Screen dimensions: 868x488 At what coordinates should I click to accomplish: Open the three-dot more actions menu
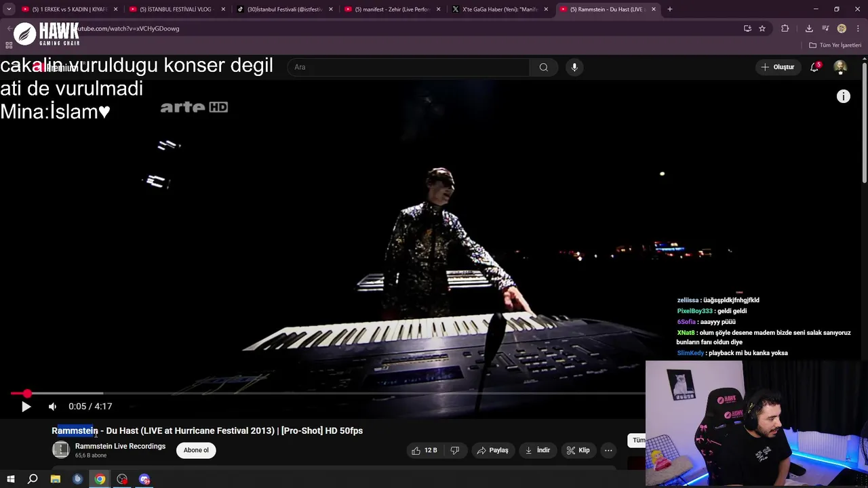[x=608, y=450]
